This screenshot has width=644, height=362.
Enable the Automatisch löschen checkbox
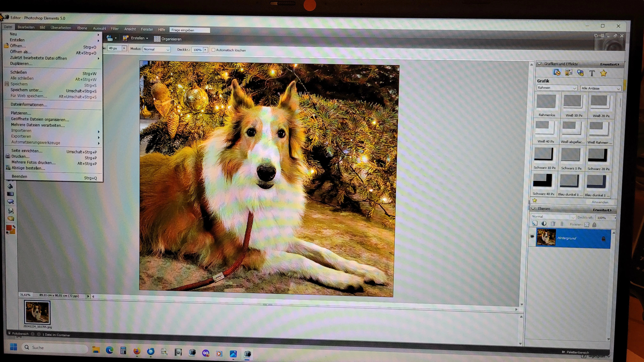pos(214,50)
